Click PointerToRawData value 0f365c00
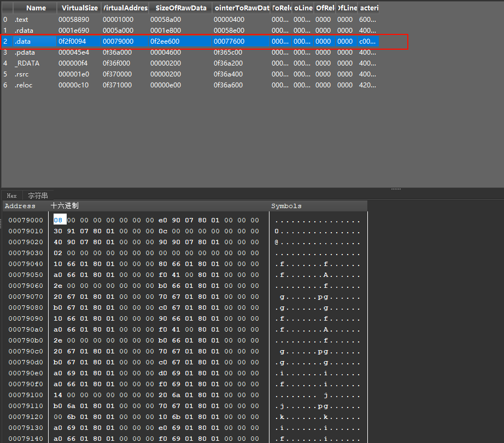This screenshot has height=443, width=504. pos(228,52)
